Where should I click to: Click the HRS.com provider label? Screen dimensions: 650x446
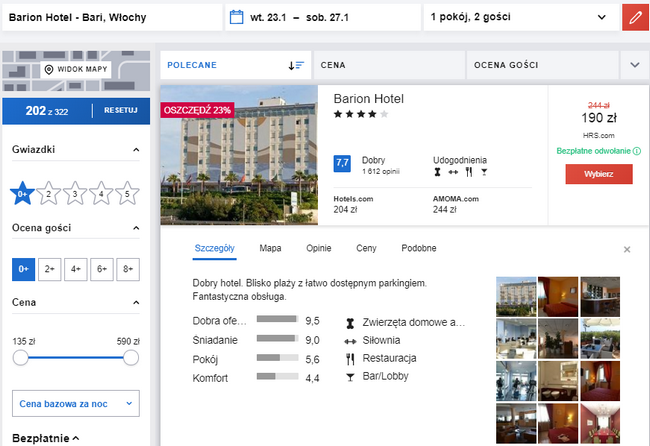point(599,136)
